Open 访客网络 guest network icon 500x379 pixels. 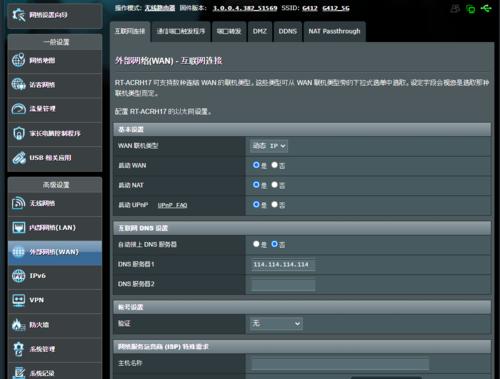click(x=18, y=84)
